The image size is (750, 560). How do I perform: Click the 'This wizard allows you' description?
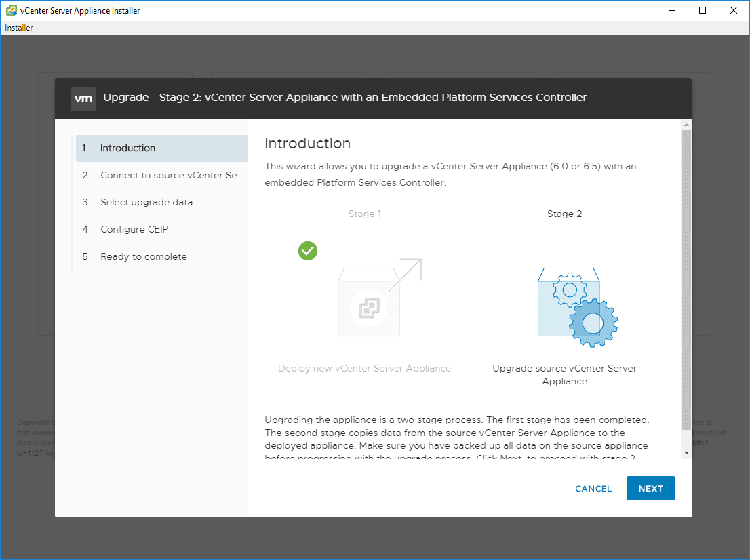tap(450, 174)
